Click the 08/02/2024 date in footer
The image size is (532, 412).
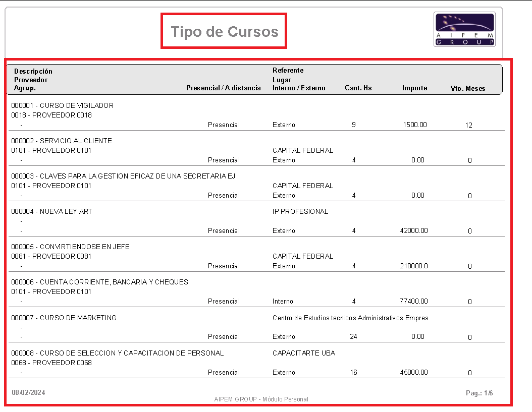pos(28,392)
